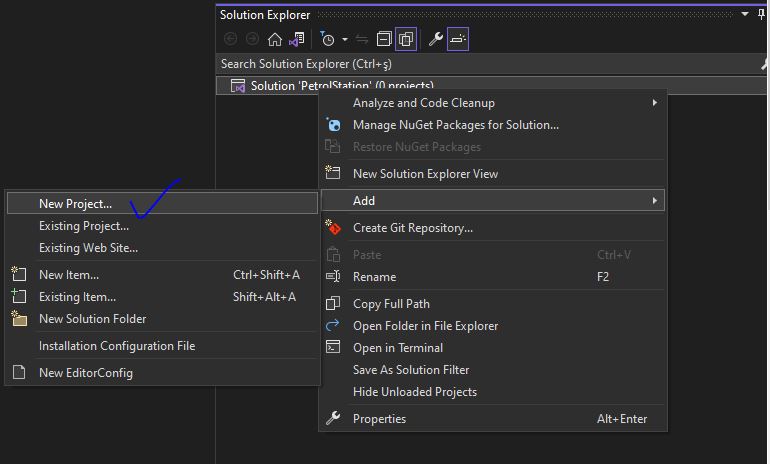770x464 pixels.
Task: Open the Pending Changes Filter clock icon
Action: [327, 39]
